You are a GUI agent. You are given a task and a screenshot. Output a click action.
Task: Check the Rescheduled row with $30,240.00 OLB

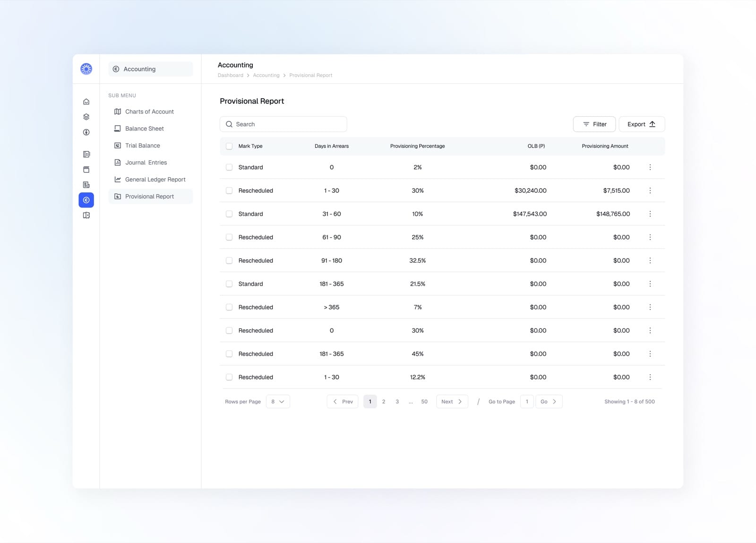(x=229, y=190)
